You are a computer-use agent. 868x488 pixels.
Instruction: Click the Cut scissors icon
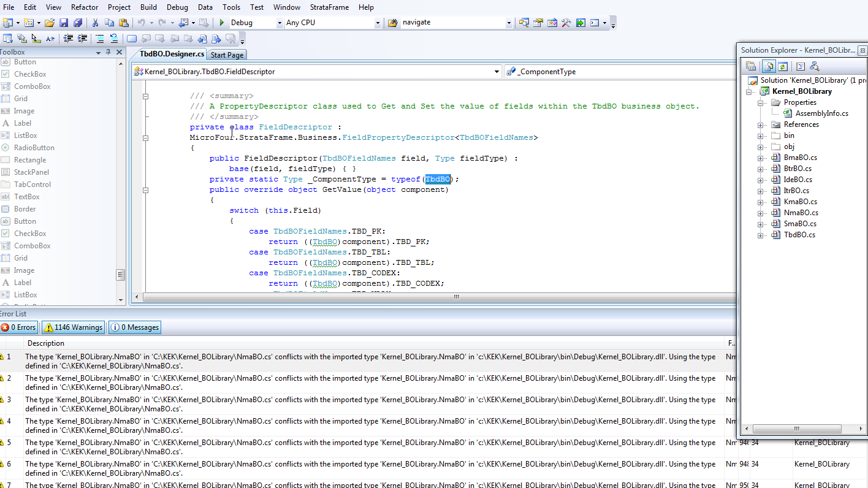tap(95, 23)
